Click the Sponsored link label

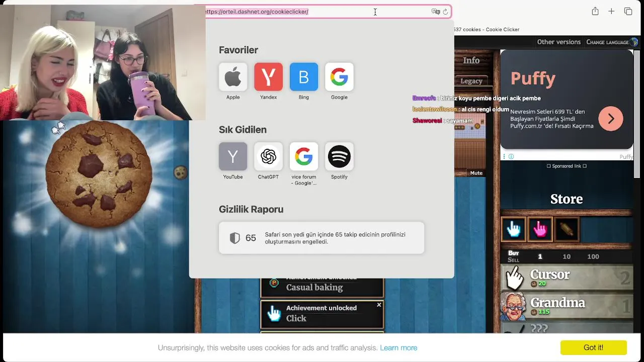pyautogui.click(x=567, y=166)
